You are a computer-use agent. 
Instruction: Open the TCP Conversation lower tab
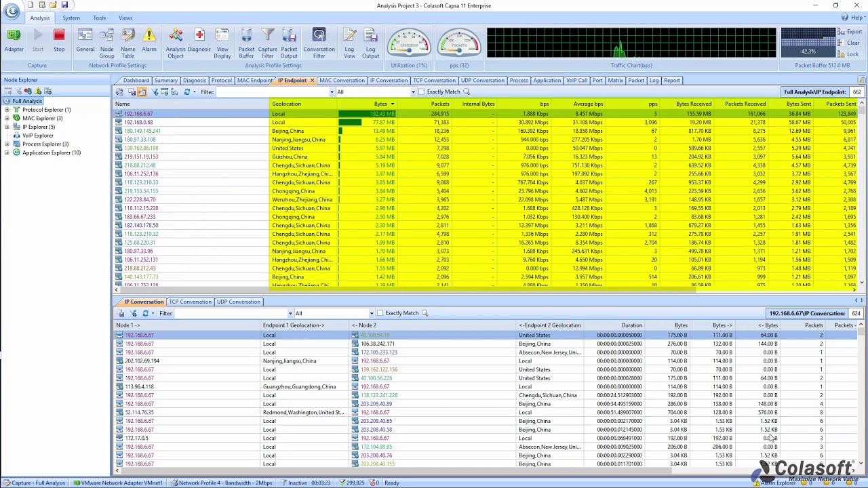[190, 302]
